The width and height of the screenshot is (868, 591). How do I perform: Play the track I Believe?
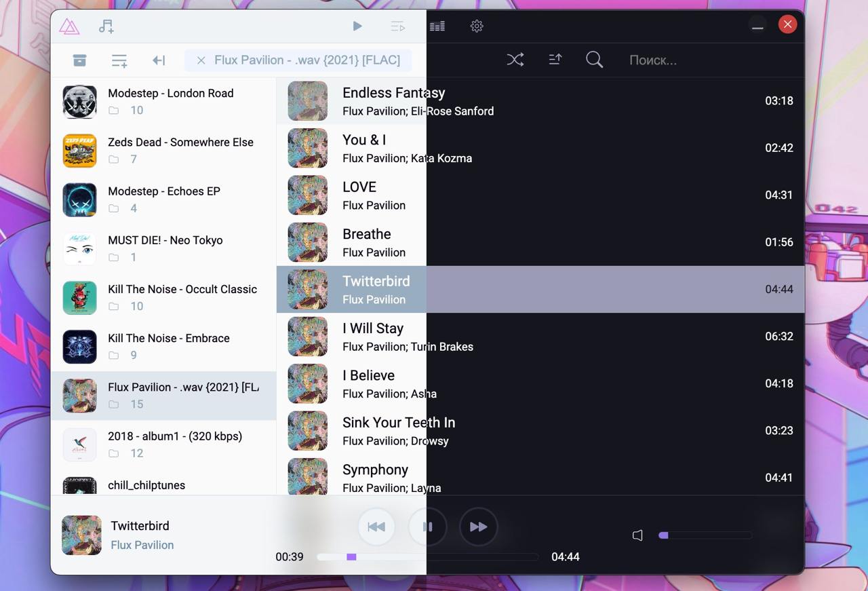pyautogui.click(x=540, y=383)
